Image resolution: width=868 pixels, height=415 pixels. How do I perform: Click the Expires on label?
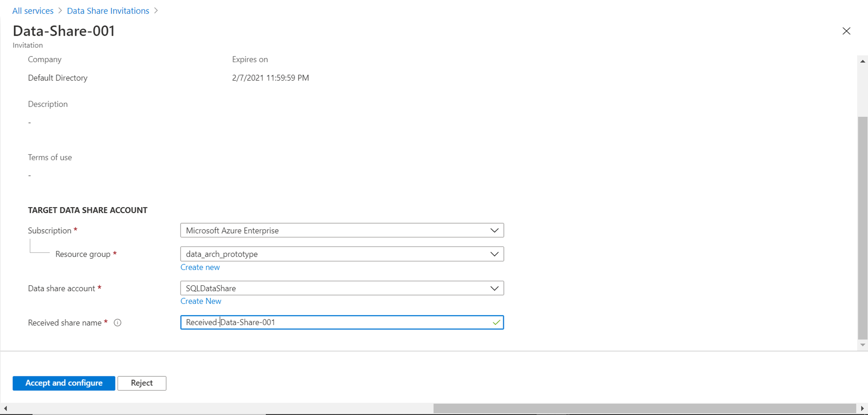(x=250, y=59)
